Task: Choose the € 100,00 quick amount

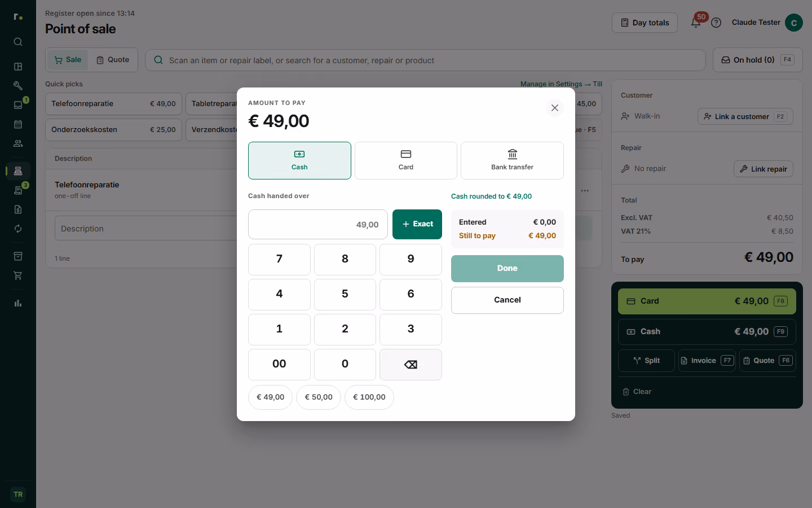Action: 369,397
